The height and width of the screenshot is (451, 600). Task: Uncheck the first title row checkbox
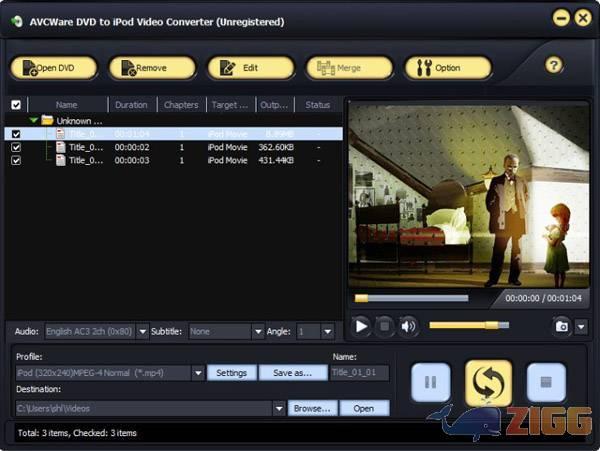pos(15,133)
